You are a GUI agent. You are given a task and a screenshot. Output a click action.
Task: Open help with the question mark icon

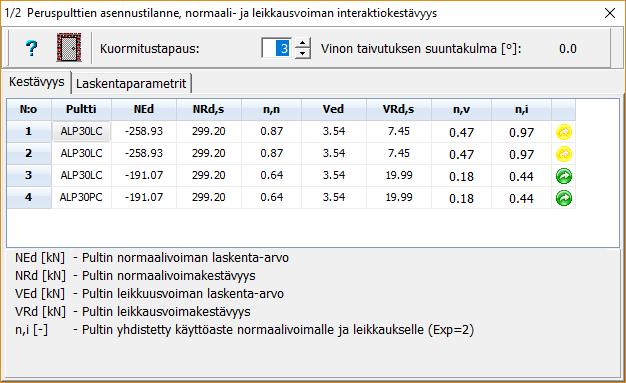[31, 48]
